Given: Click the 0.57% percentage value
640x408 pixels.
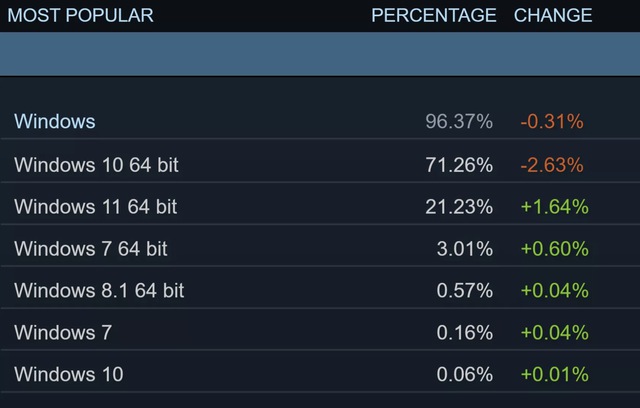Looking at the screenshot, I should pyautogui.click(x=464, y=291).
